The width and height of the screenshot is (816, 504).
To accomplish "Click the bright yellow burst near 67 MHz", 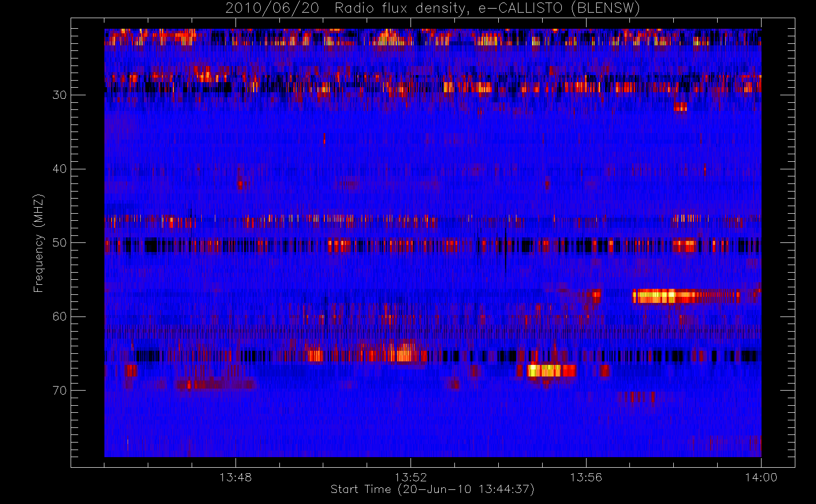I will click(551, 371).
